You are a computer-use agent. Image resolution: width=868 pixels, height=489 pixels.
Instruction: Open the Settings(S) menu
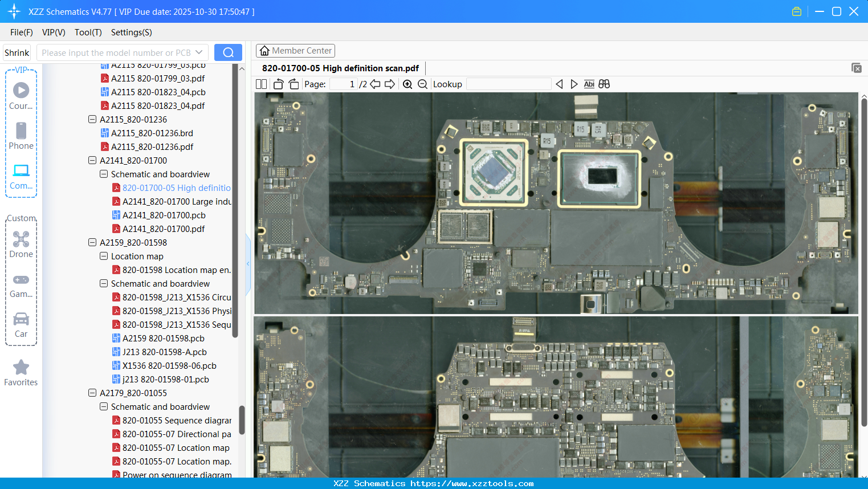[131, 32]
